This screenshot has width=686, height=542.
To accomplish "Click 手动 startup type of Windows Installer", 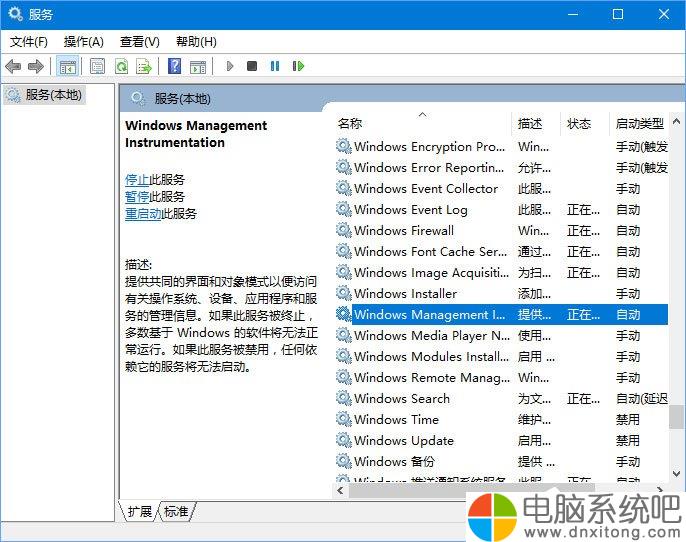I will pos(628,294).
